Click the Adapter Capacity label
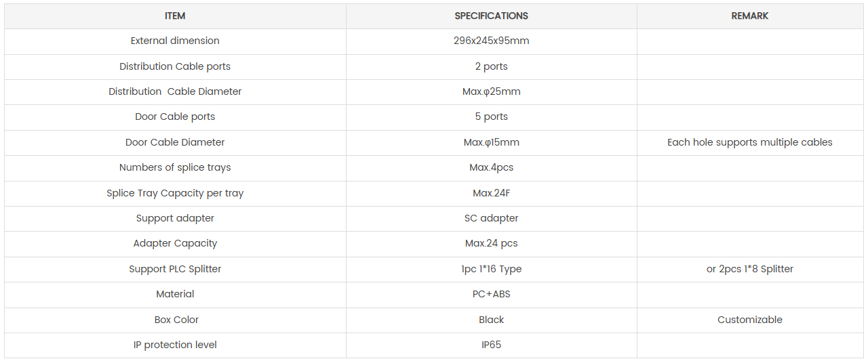The width and height of the screenshot is (868, 361). pyautogui.click(x=175, y=243)
